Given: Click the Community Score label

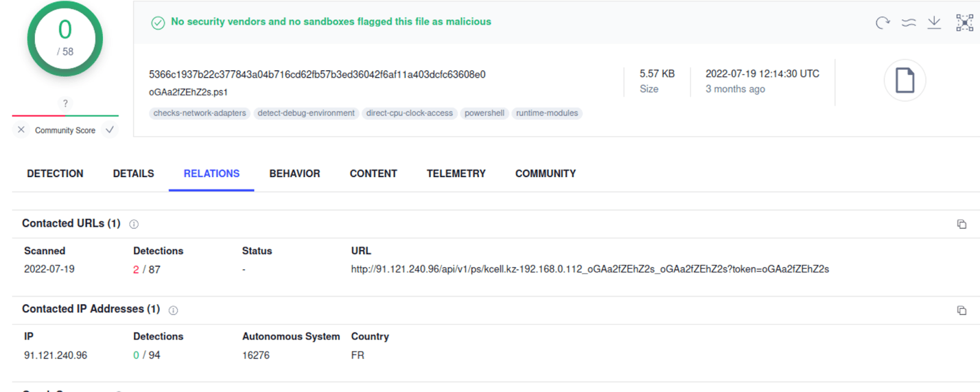Looking at the screenshot, I should 65,130.
